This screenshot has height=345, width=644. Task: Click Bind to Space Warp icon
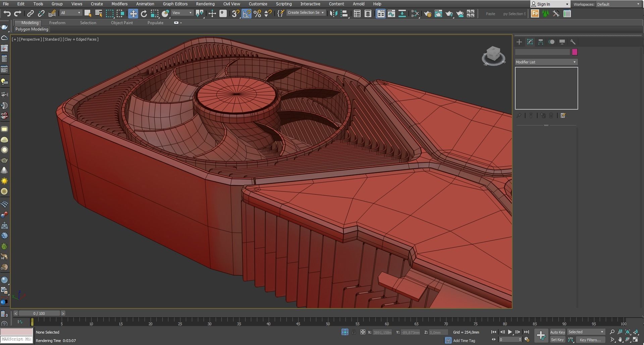point(52,13)
